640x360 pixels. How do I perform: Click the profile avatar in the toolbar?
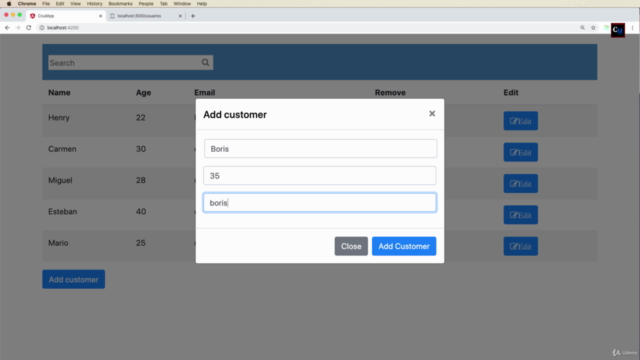(618, 30)
